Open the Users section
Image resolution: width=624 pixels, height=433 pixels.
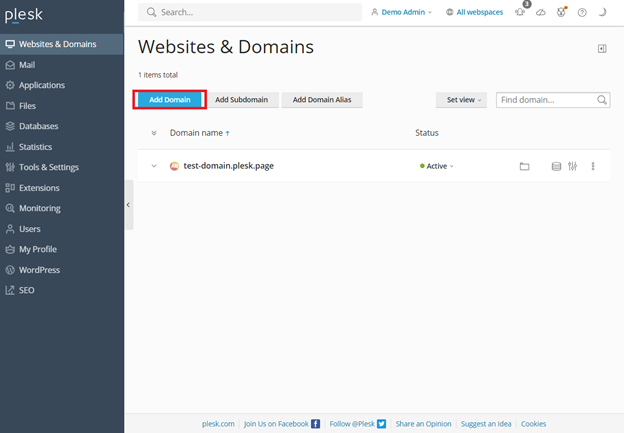click(62, 229)
